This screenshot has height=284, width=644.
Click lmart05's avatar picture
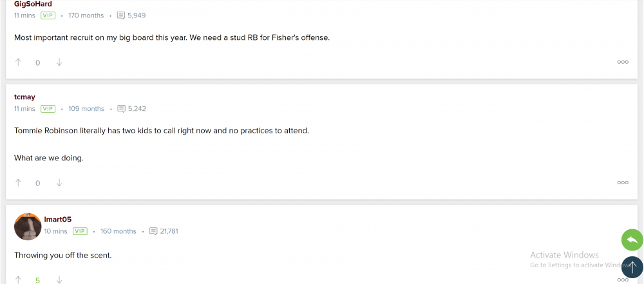[28, 226]
